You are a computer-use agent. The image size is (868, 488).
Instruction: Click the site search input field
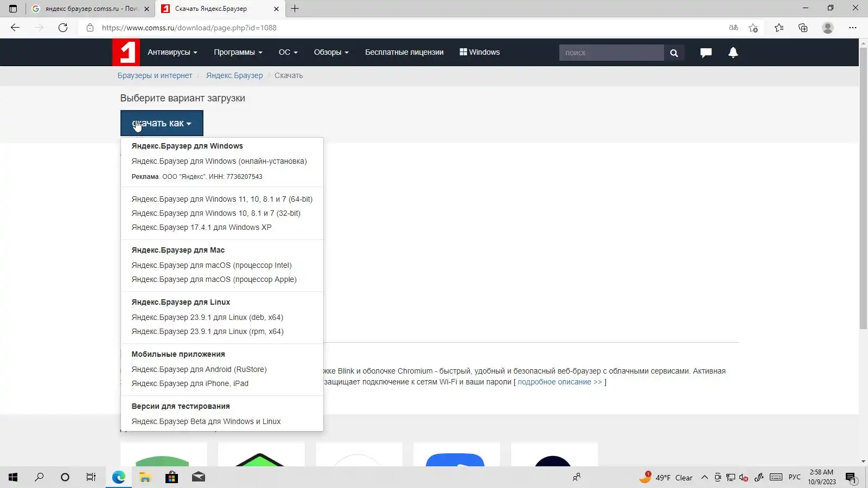point(611,53)
